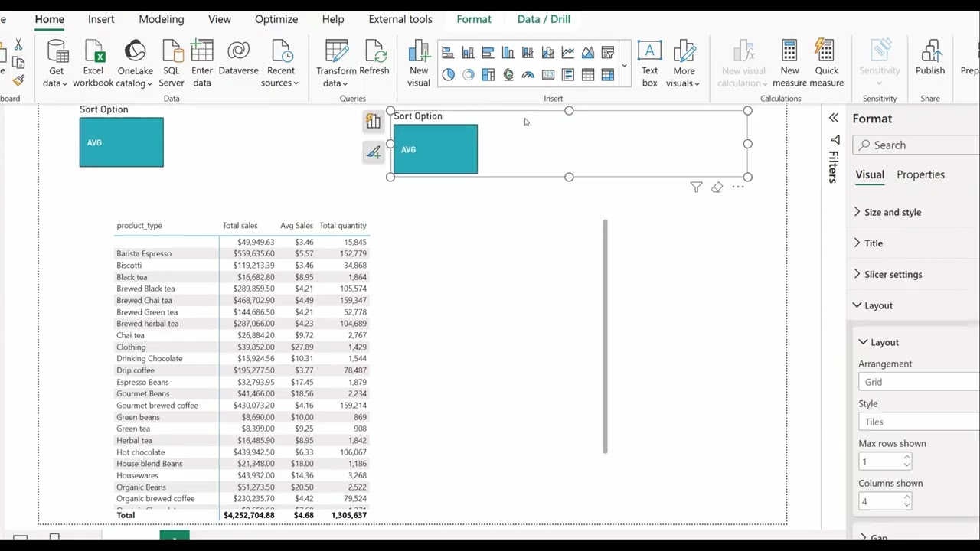The height and width of the screenshot is (551, 980).
Task: Click the slicer filter icon
Action: (x=696, y=187)
